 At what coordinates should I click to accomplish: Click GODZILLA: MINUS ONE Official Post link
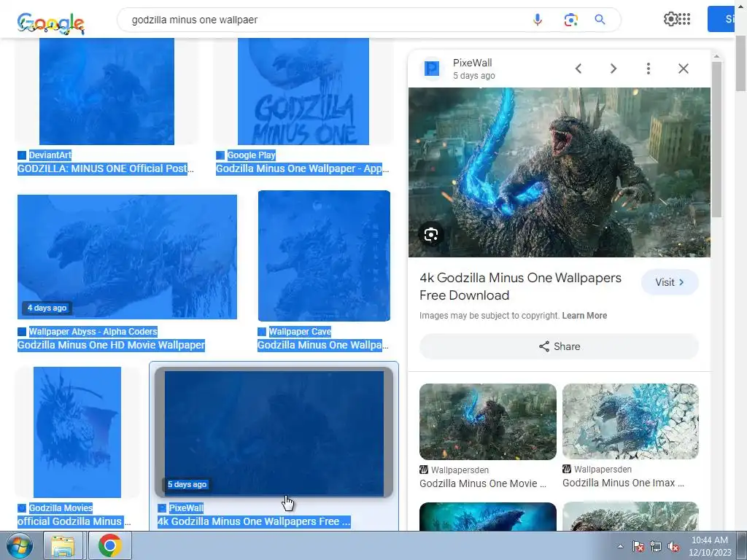[x=106, y=168]
